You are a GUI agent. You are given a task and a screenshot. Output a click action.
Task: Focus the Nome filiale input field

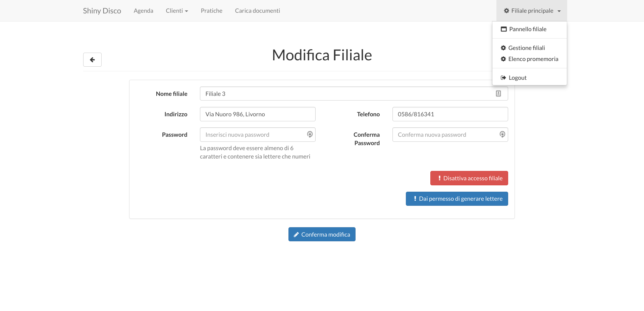354,94
